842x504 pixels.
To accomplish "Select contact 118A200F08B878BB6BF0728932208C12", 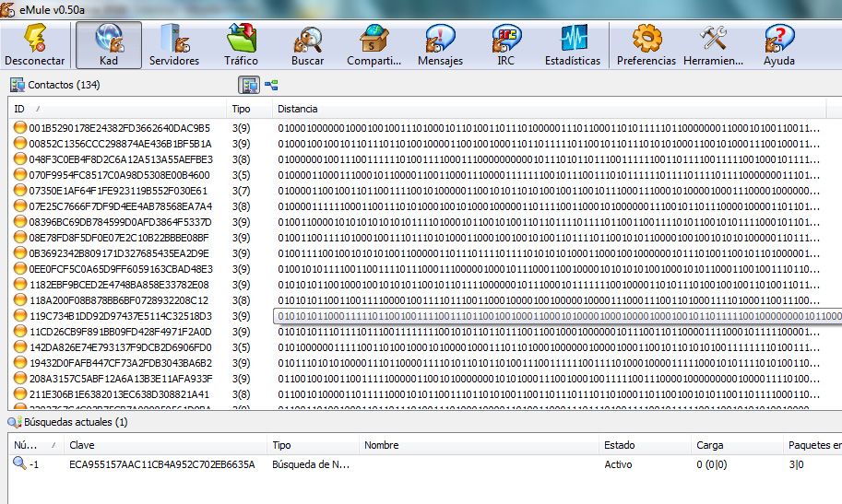I will (x=119, y=300).
